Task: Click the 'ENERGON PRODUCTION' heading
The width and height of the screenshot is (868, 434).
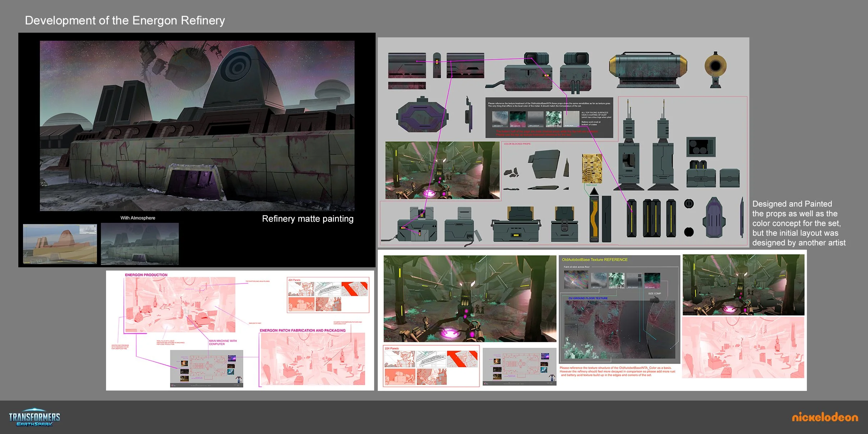Action: click(146, 275)
